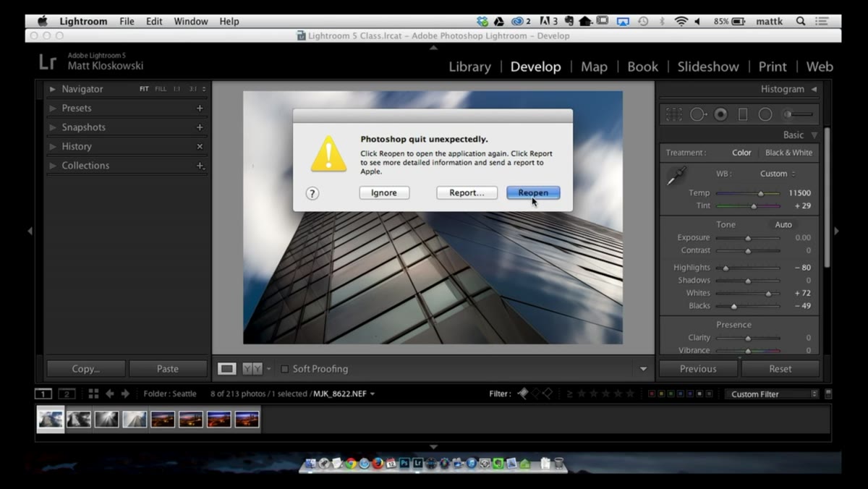868x489 pixels.
Task: Select the Black & White treatment
Action: point(788,153)
